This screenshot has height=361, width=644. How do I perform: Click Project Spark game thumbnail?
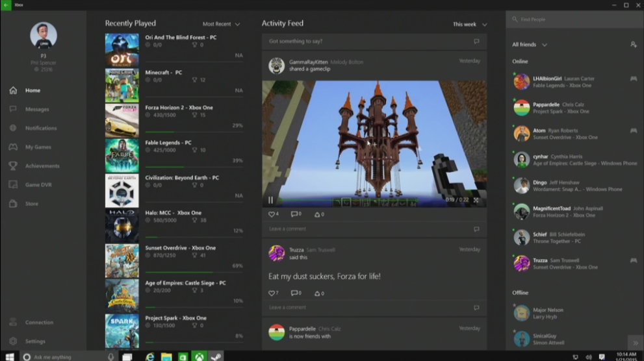point(122,330)
